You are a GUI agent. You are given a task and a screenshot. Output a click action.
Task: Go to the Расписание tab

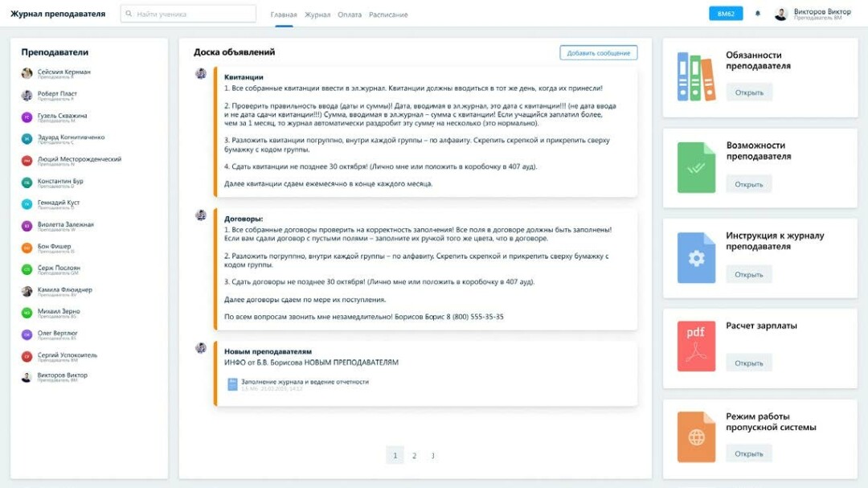click(388, 14)
